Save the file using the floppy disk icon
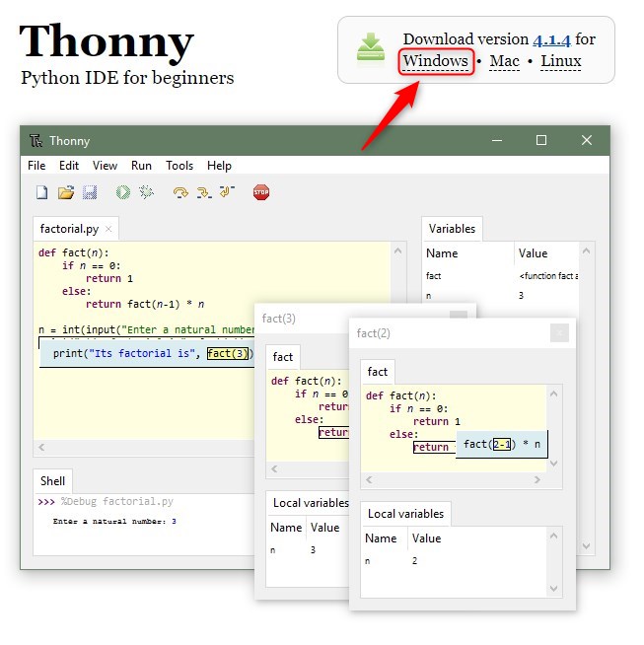The width and height of the screenshot is (644, 645). 90,192
